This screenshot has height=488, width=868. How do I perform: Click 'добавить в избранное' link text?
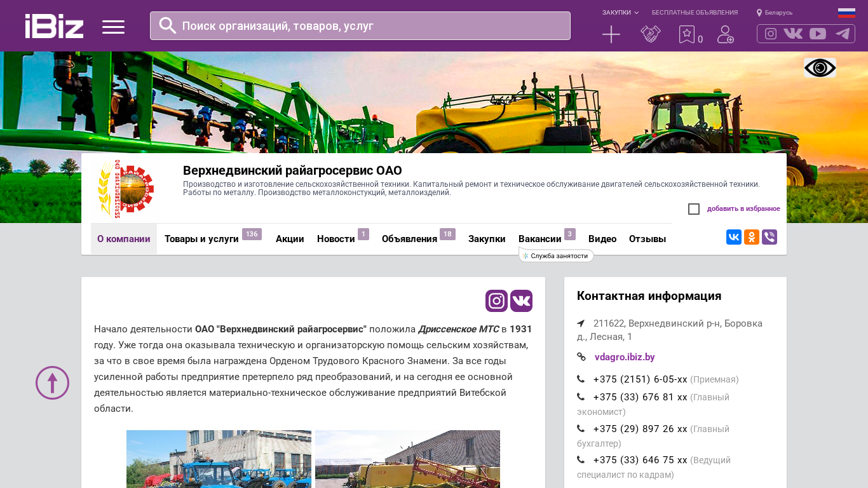pyautogui.click(x=743, y=208)
